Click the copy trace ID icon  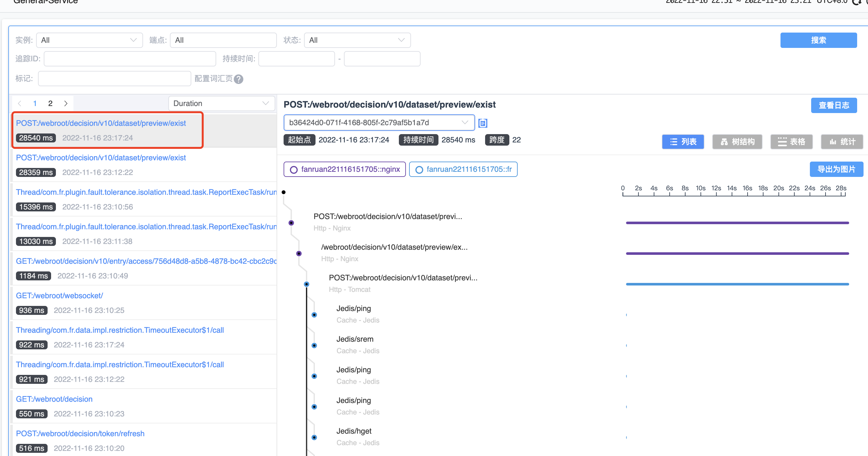coord(483,123)
